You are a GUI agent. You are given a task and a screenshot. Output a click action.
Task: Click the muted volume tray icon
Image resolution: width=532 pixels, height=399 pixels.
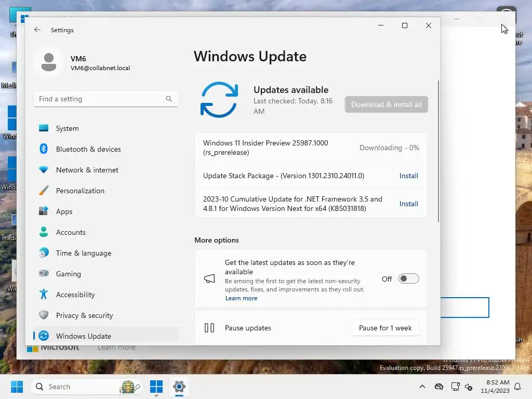(x=469, y=387)
